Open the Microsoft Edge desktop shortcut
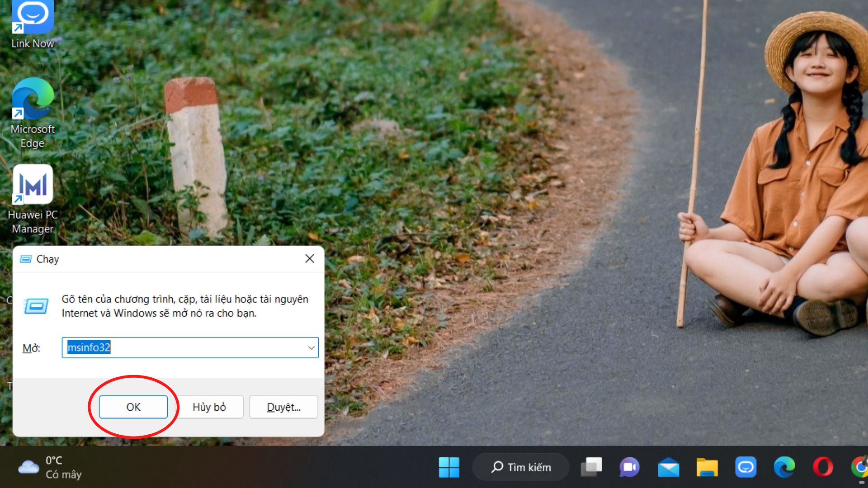This screenshot has width=868, height=488. [33, 113]
